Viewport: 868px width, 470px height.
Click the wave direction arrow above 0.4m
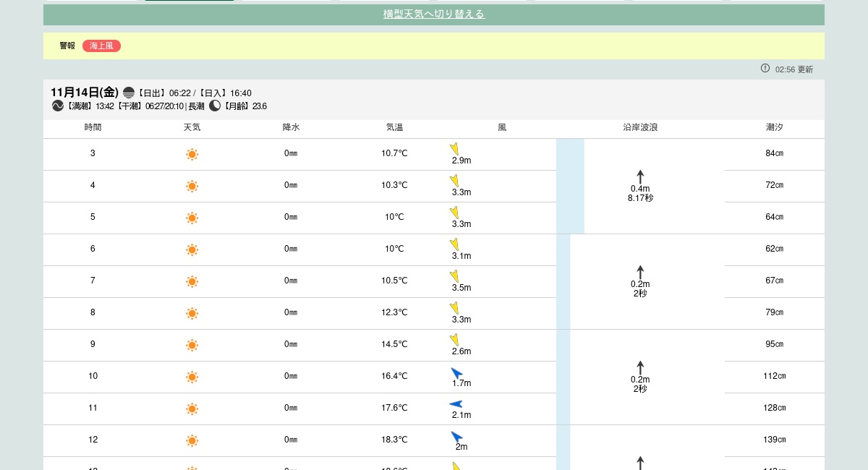[640, 176]
